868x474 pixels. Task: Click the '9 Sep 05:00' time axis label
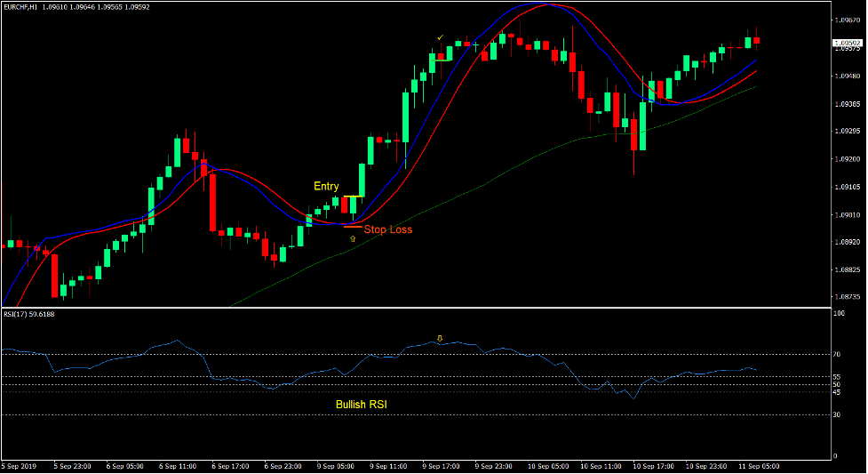337,466
